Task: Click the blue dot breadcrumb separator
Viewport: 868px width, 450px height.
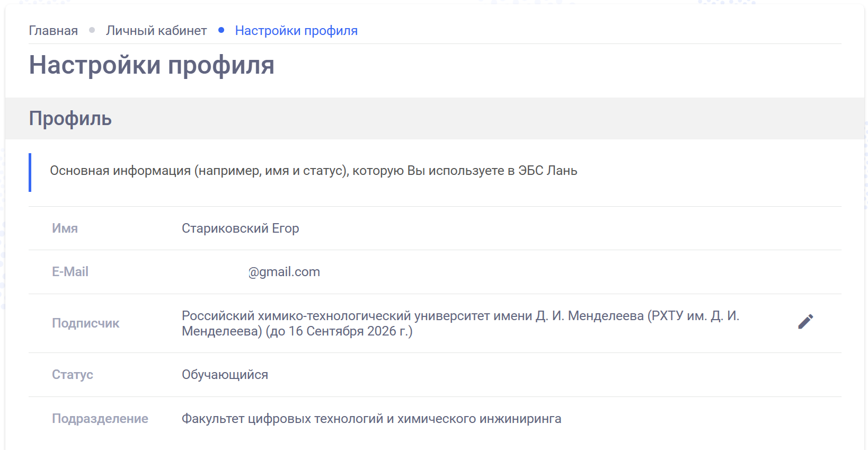Action: [221, 30]
